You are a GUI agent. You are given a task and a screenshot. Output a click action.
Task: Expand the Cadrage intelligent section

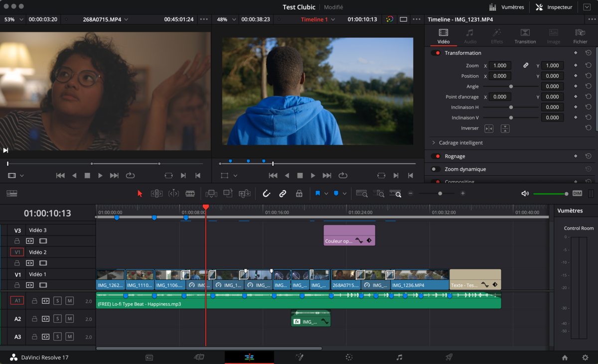point(434,143)
